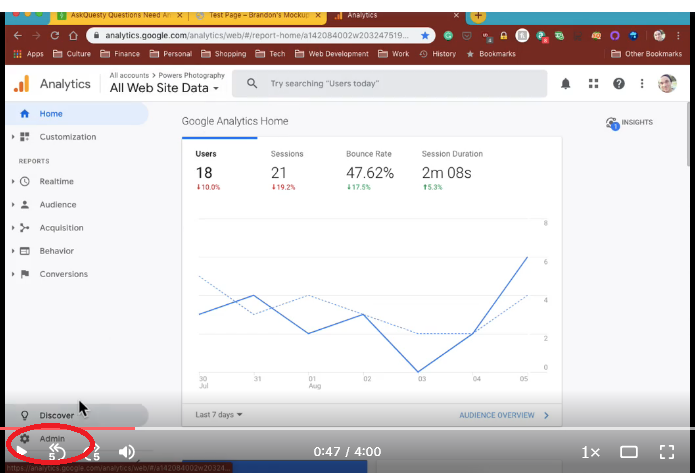695x473 pixels.
Task: Select the Session Duration metric tab
Action: point(452,170)
